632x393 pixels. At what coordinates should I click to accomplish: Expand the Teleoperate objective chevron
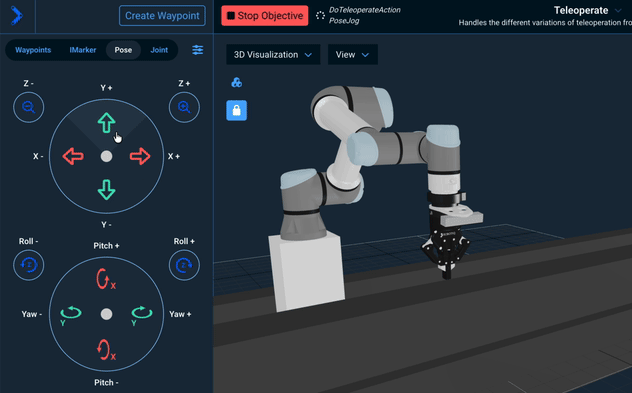pyautogui.click(x=618, y=10)
